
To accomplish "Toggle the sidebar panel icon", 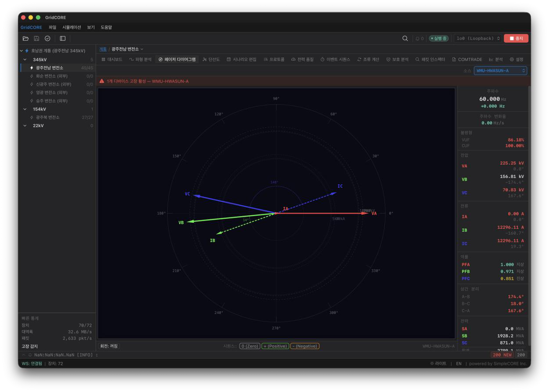I will [63, 39].
